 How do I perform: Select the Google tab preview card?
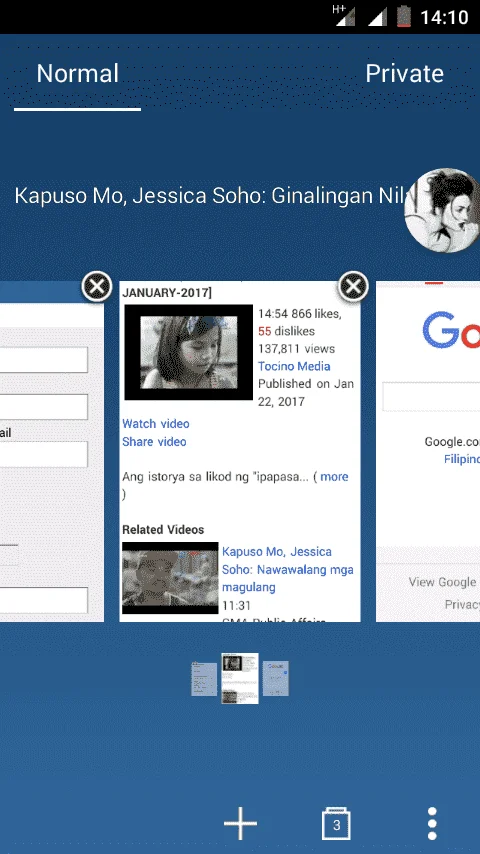(x=428, y=451)
